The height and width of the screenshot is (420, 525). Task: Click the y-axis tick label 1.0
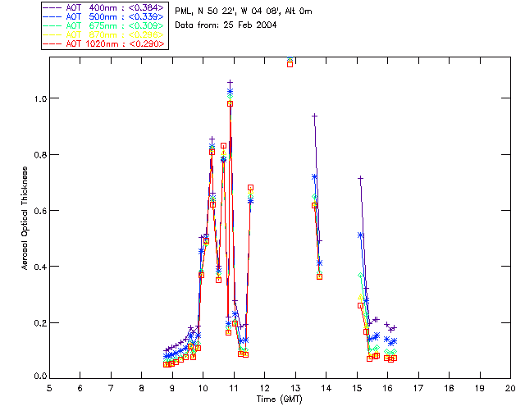40,98
